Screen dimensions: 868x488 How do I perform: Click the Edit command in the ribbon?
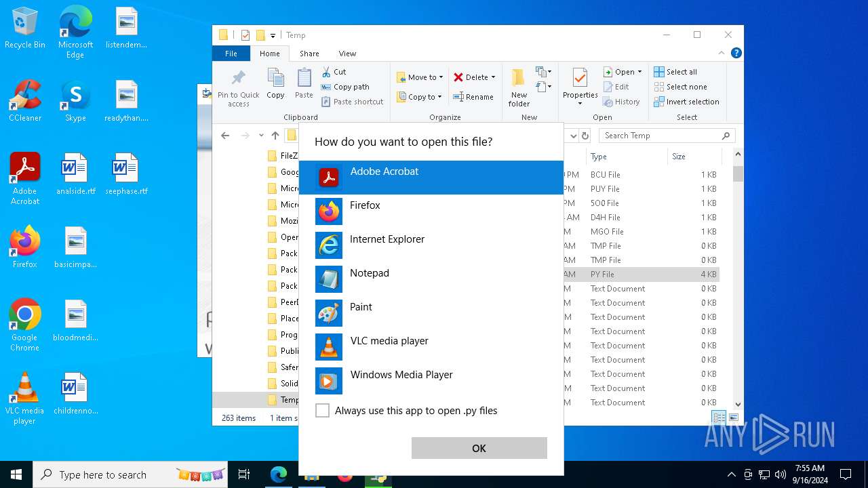pos(616,87)
